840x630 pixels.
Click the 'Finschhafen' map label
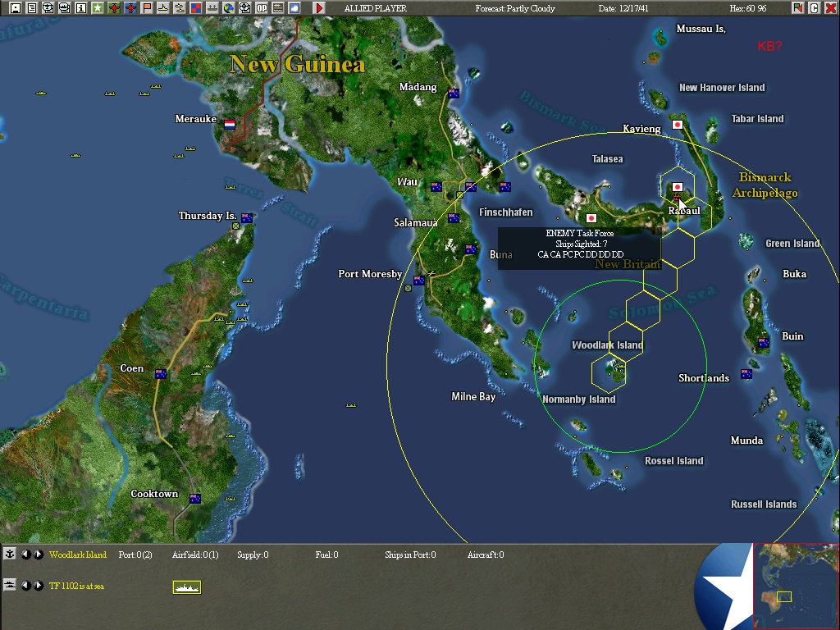(505, 212)
